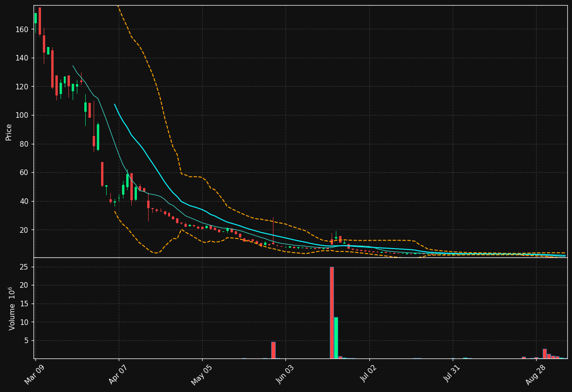Image resolution: width=572 pixels, height=392 pixels.
Task: Click the 120 price tick label
Action: 23,87
